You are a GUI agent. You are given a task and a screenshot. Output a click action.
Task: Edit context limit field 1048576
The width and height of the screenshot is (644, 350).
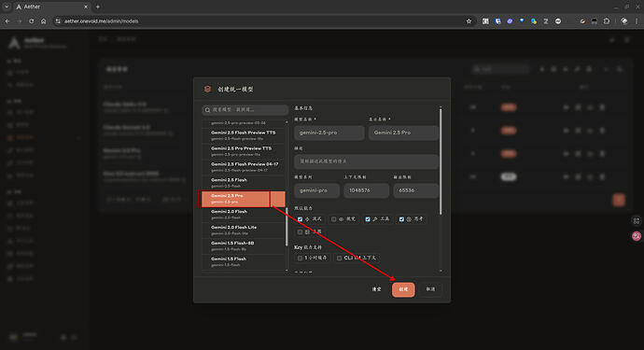click(x=366, y=190)
